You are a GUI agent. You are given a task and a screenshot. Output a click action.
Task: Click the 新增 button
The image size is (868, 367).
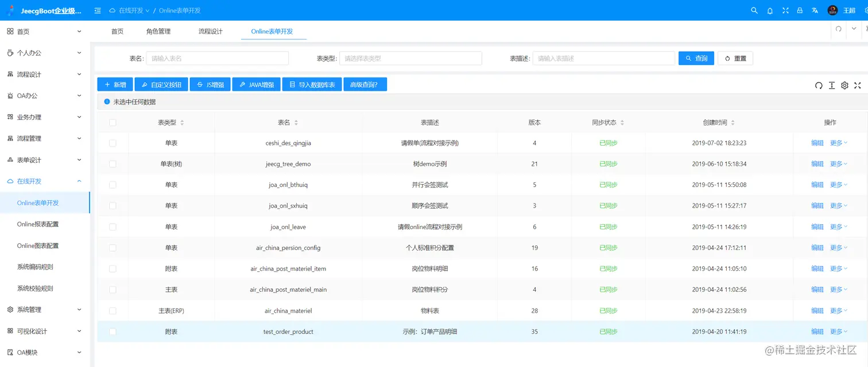(x=115, y=84)
